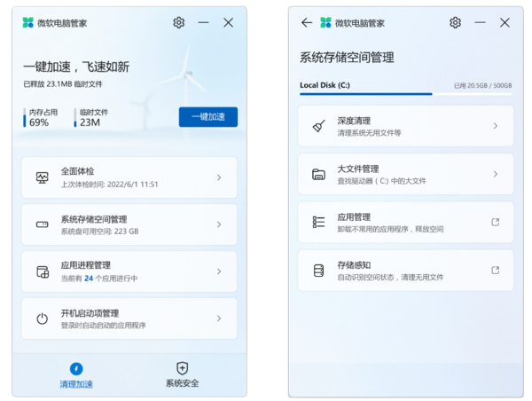Expand 系统存储空间管理 row chevron

219,224
